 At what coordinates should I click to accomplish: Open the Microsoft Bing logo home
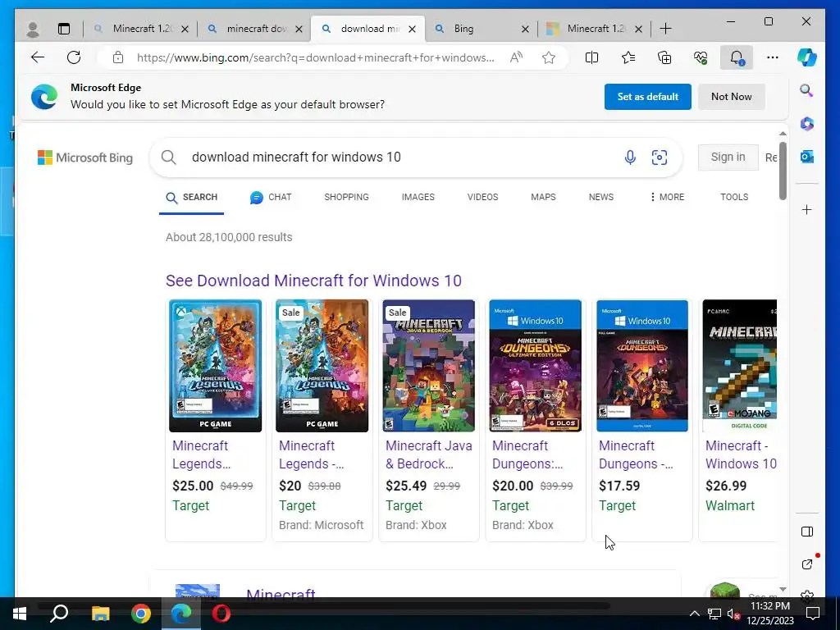pyautogui.click(x=84, y=157)
